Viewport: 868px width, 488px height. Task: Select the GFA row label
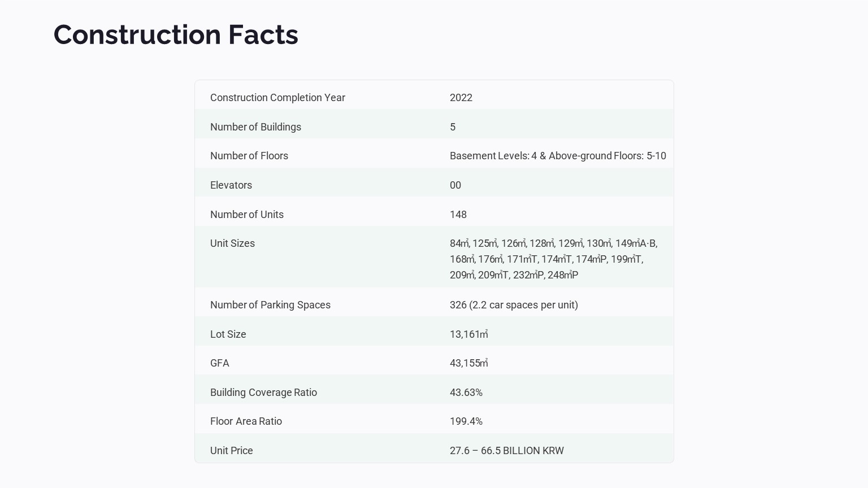coord(220,363)
